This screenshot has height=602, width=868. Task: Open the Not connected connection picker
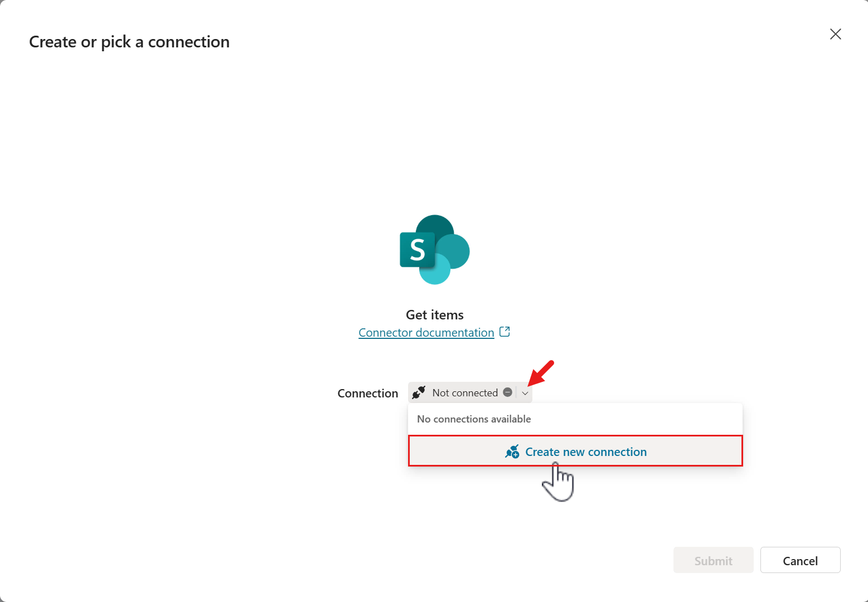click(x=464, y=393)
